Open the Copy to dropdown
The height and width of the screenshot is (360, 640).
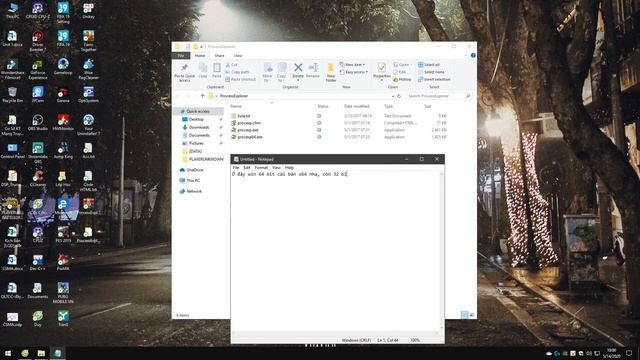click(282, 73)
